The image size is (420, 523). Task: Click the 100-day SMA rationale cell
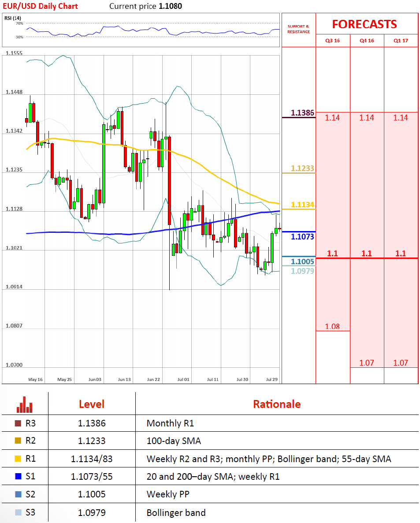click(174, 441)
